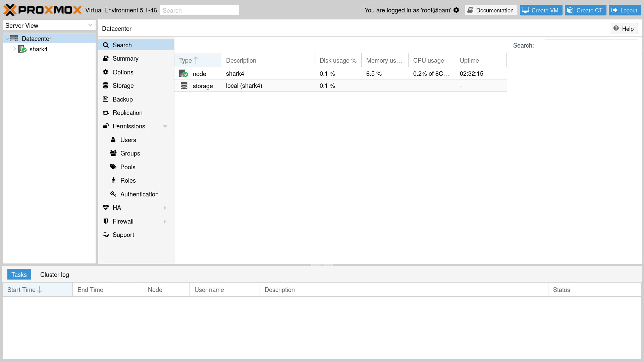The height and width of the screenshot is (362, 644).
Task: Collapse the Permissions submenu arrow
Action: pyautogui.click(x=165, y=126)
